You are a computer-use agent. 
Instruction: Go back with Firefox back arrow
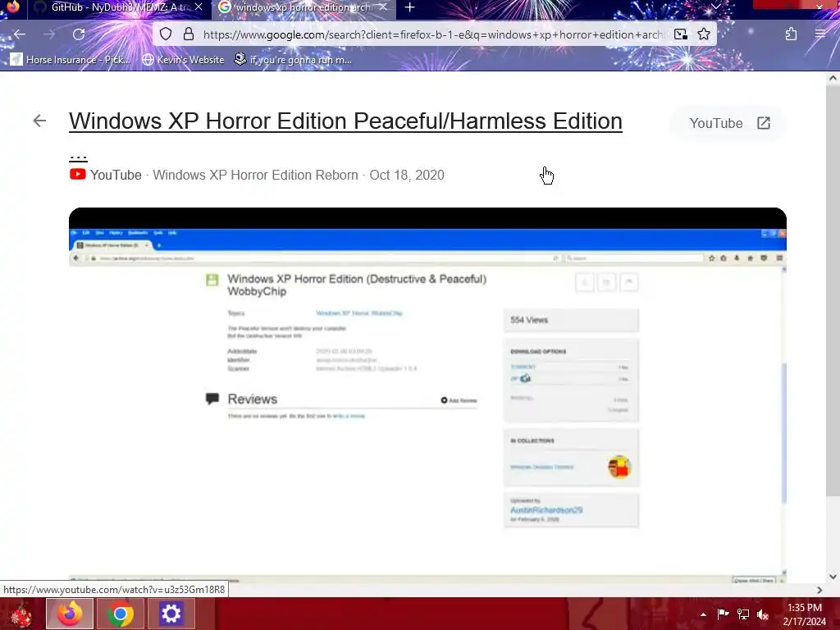pyautogui.click(x=20, y=34)
